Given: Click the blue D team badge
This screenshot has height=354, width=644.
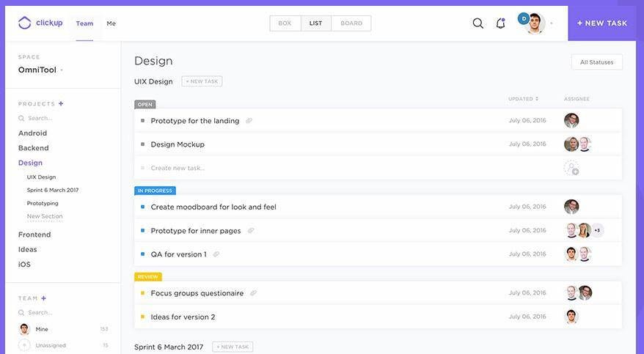Looking at the screenshot, I should pos(523,19).
